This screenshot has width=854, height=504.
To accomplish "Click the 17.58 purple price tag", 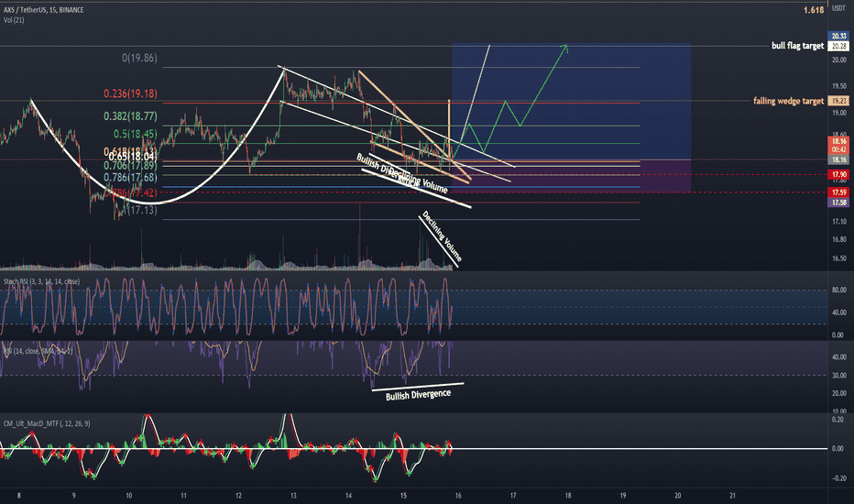I will pyautogui.click(x=838, y=203).
